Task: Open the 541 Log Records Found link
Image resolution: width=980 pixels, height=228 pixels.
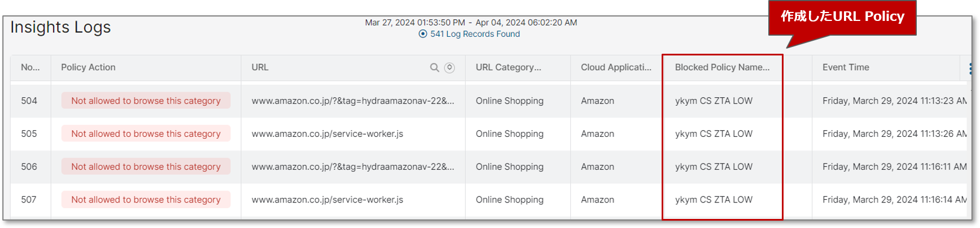Action: [x=475, y=34]
